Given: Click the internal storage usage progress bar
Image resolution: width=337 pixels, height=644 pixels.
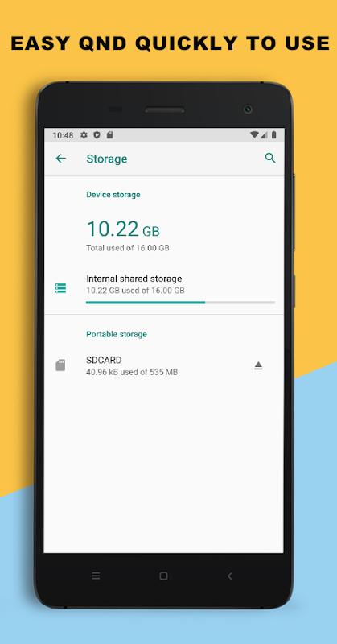Looking at the screenshot, I should [x=180, y=303].
